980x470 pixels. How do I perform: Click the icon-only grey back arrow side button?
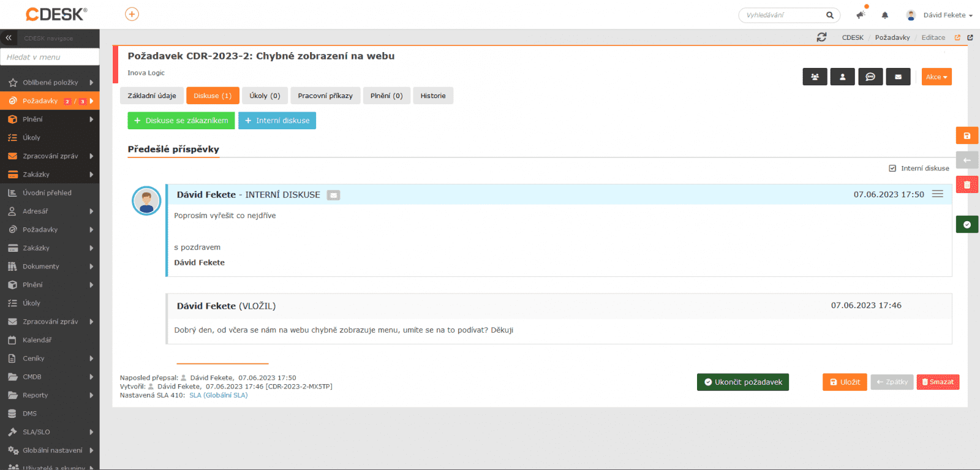point(967,160)
